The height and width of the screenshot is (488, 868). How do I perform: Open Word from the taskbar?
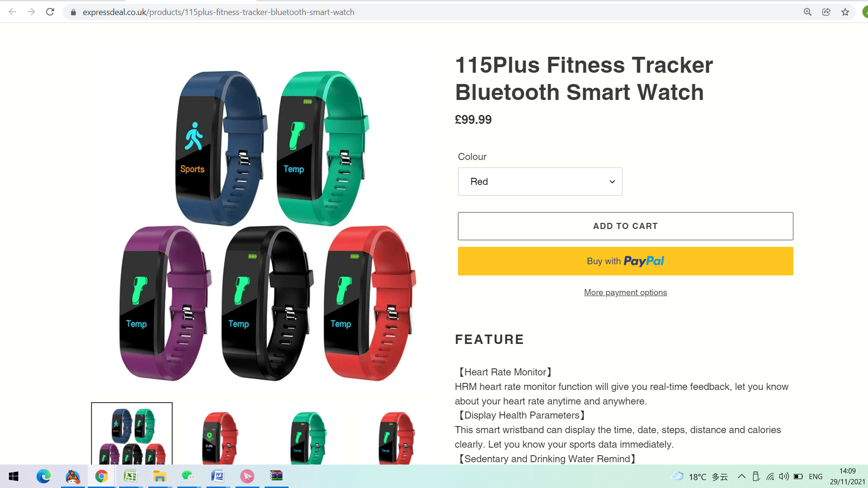tap(217, 476)
